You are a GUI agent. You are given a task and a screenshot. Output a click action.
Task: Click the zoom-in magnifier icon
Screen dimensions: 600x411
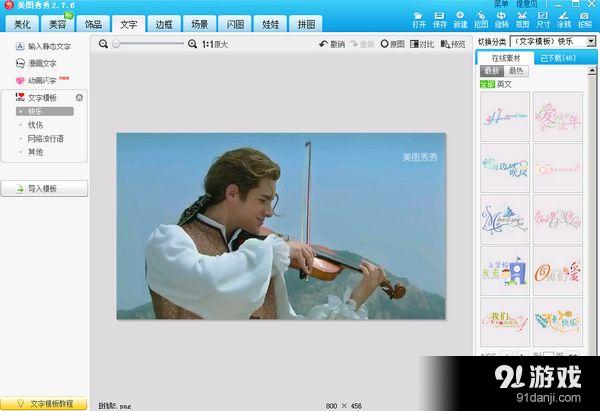tap(192, 44)
